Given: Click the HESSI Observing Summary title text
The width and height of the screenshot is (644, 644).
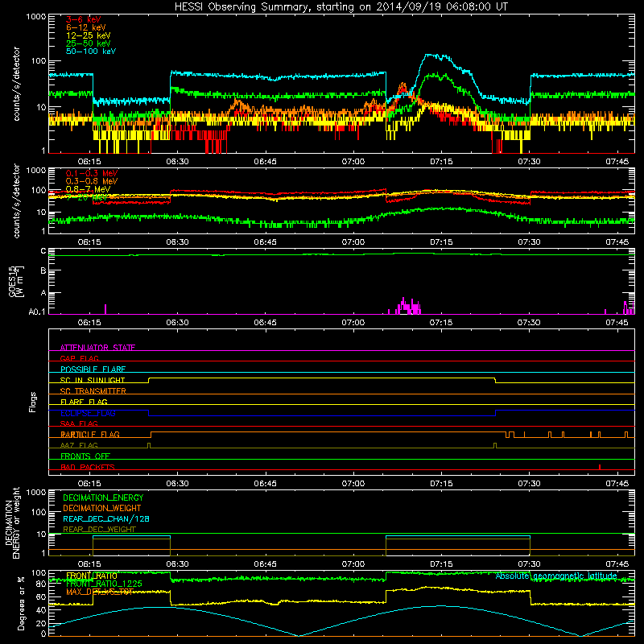Looking at the screenshot, I should pos(341,7).
